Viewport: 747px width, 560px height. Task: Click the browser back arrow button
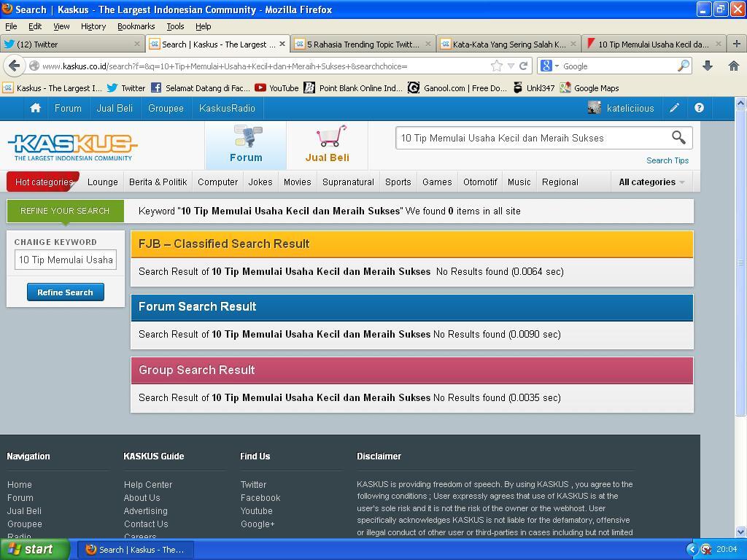(x=15, y=66)
